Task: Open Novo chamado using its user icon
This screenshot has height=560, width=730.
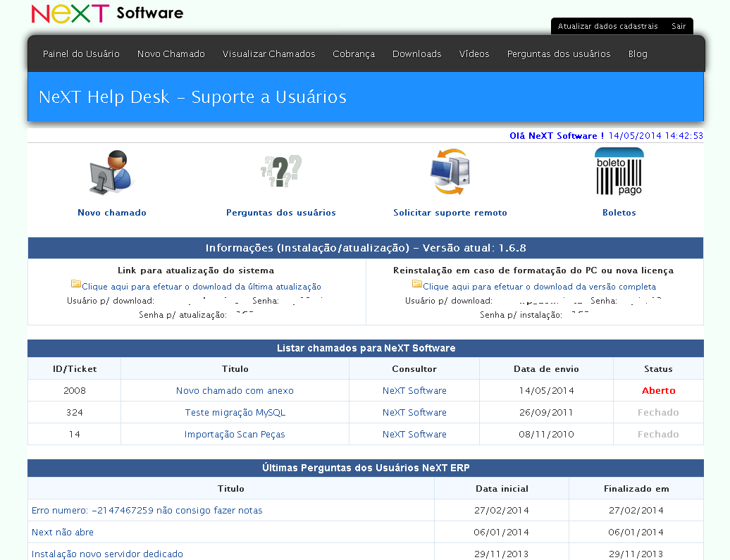Action: [110, 171]
